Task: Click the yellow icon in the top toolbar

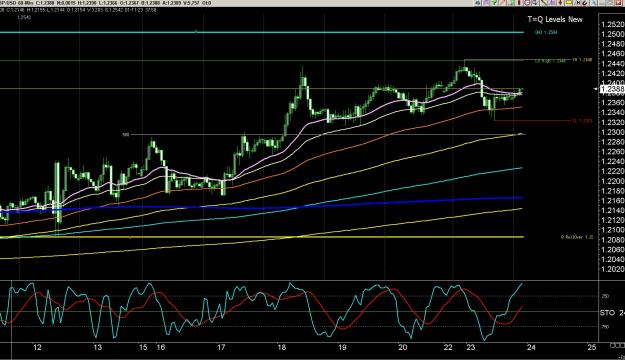Action: point(568,2)
